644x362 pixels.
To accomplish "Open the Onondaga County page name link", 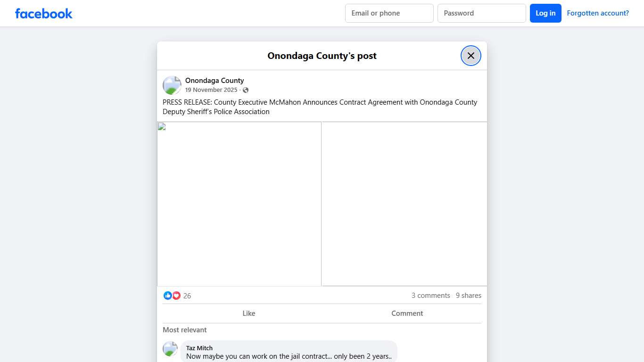I will click(215, 80).
